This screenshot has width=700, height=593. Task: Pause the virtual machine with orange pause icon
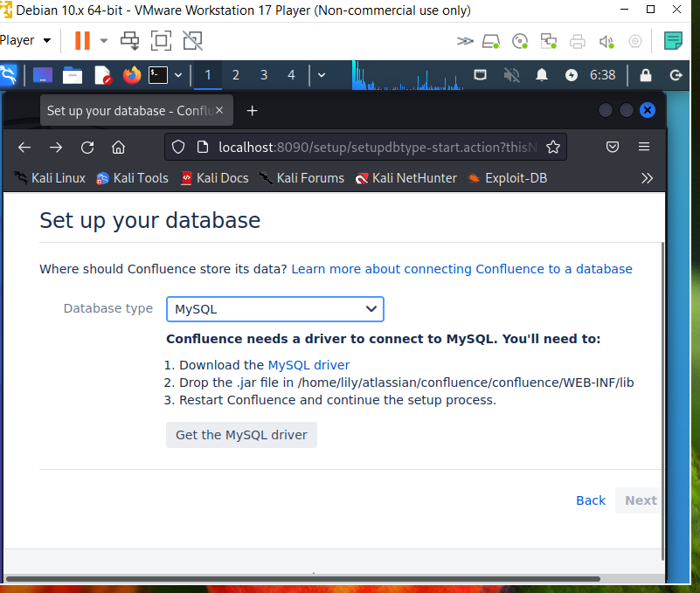point(82,40)
